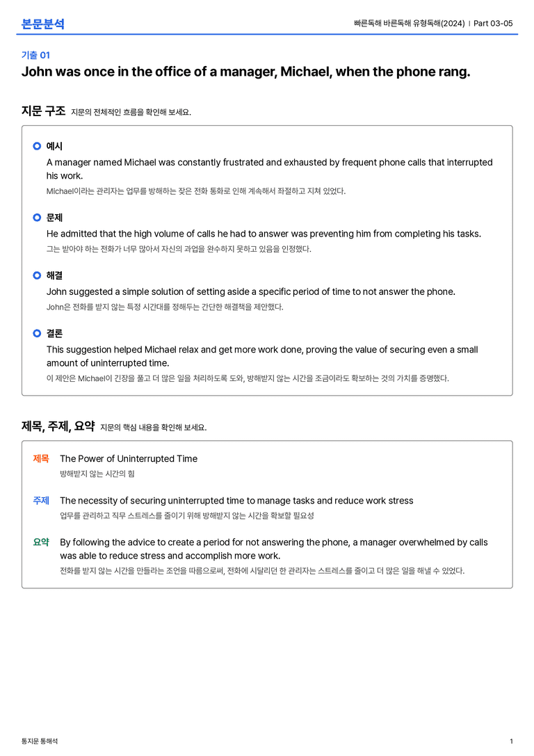
Task: Click the Part 03-05 text in header
Action: point(493,23)
